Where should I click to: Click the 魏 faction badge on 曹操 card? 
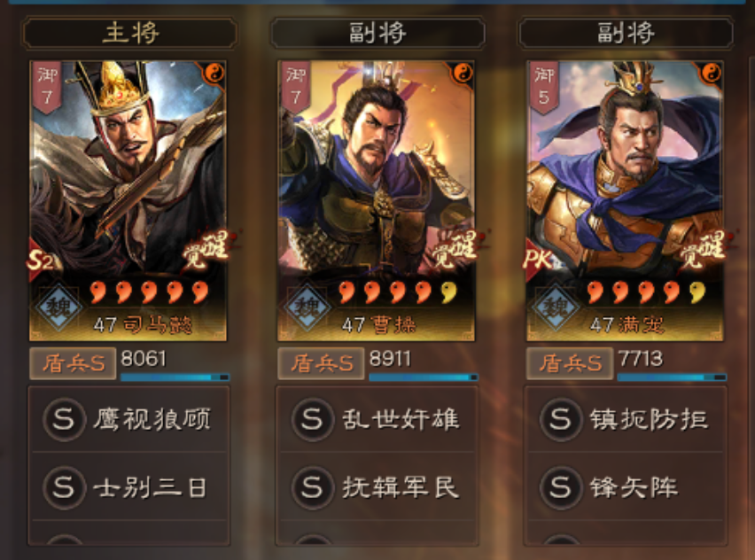point(307,307)
